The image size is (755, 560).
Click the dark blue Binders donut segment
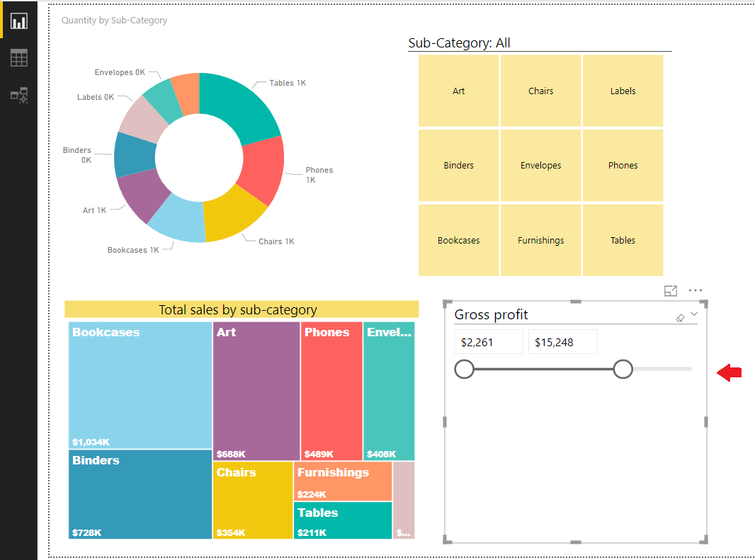point(135,155)
